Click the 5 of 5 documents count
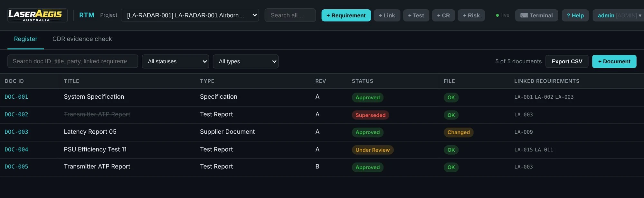Image resolution: width=644 pixels, height=198 pixels. (518, 61)
